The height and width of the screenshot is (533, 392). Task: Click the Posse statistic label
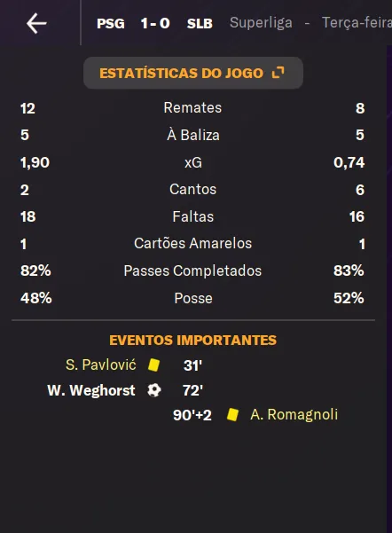tap(193, 298)
